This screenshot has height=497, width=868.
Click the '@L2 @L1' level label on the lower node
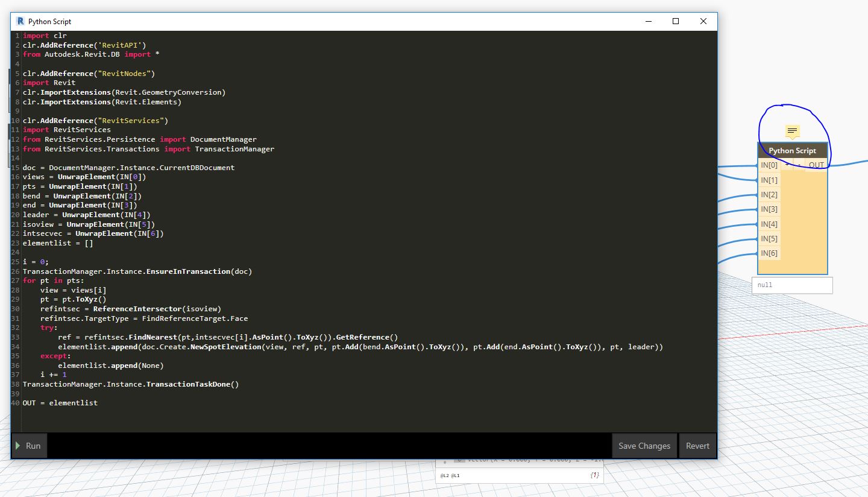(x=450, y=476)
